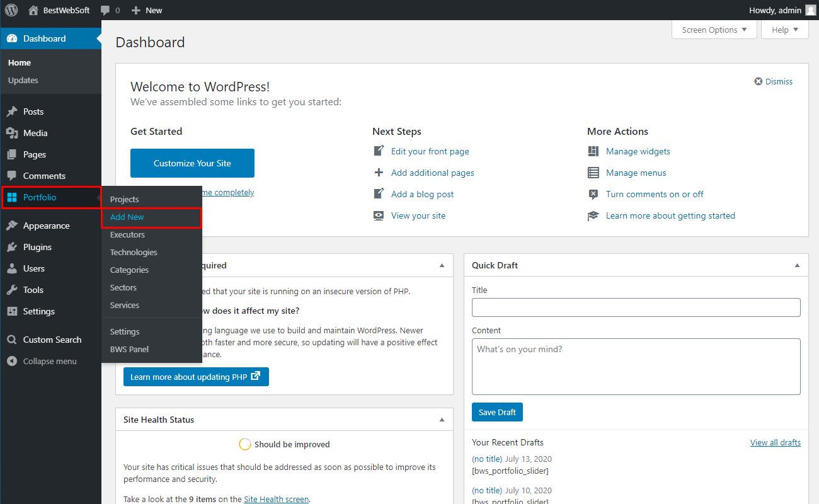Viewport: 819px width, 504px height.
Task: Click the Tools wrench icon
Action: (12, 290)
